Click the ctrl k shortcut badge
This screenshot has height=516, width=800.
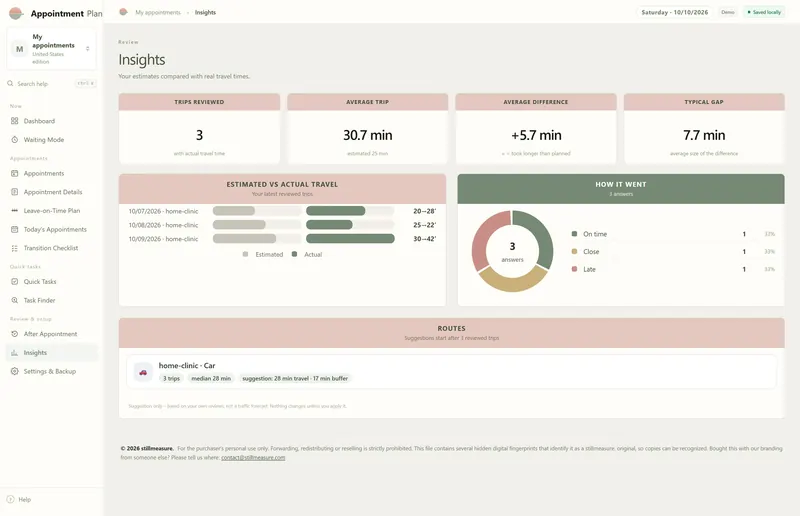tap(85, 83)
